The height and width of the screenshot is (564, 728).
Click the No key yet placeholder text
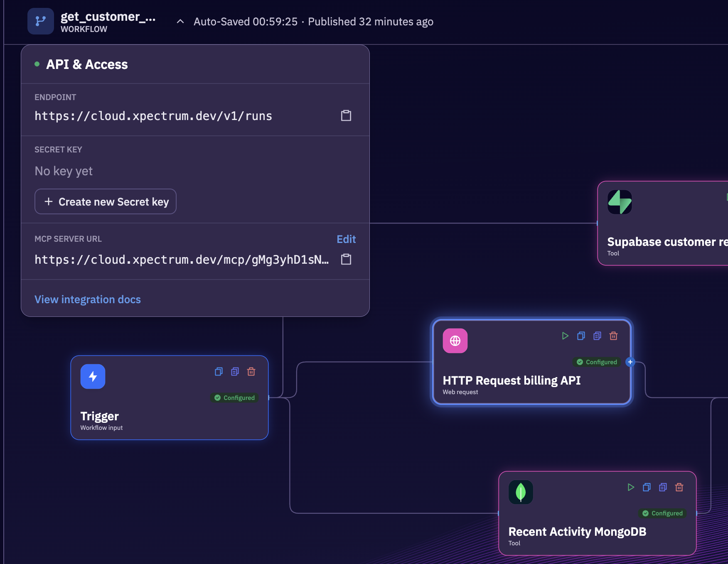pyautogui.click(x=64, y=171)
